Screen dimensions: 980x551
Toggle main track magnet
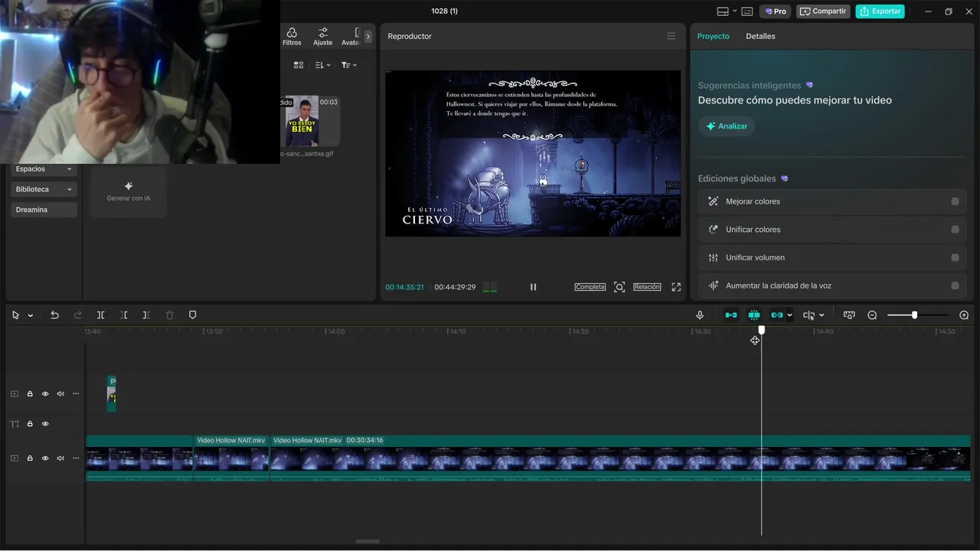tap(731, 315)
